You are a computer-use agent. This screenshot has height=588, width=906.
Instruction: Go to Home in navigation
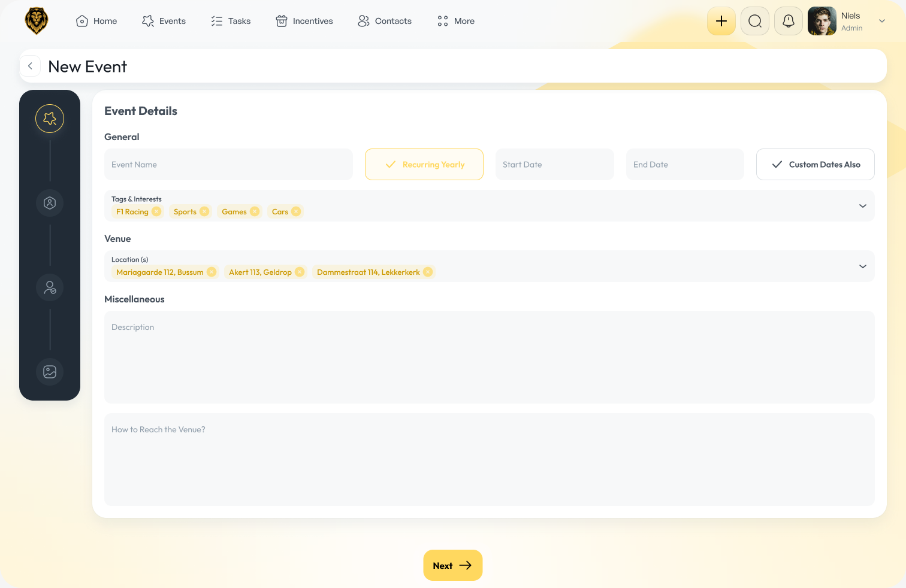click(96, 21)
